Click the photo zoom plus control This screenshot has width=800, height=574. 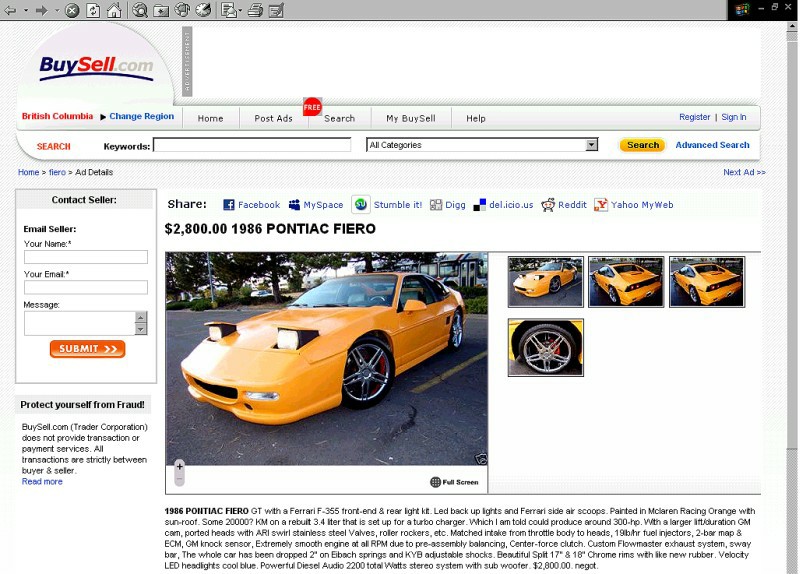[180, 466]
